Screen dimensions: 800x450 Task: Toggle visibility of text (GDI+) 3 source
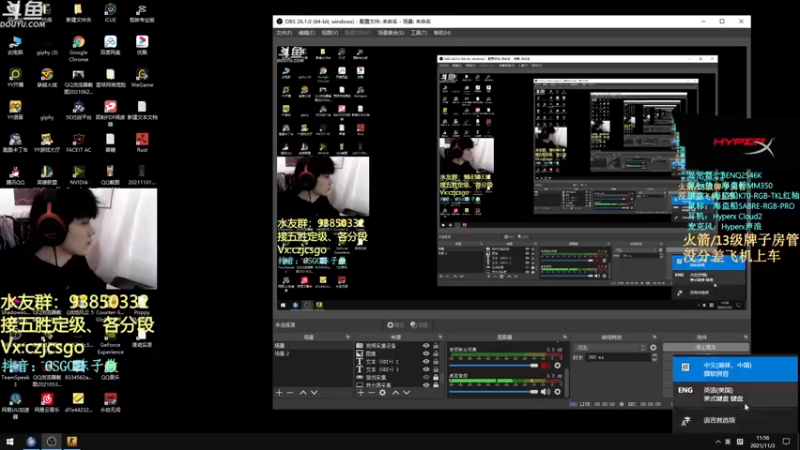pyautogui.click(x=426, y=369)
